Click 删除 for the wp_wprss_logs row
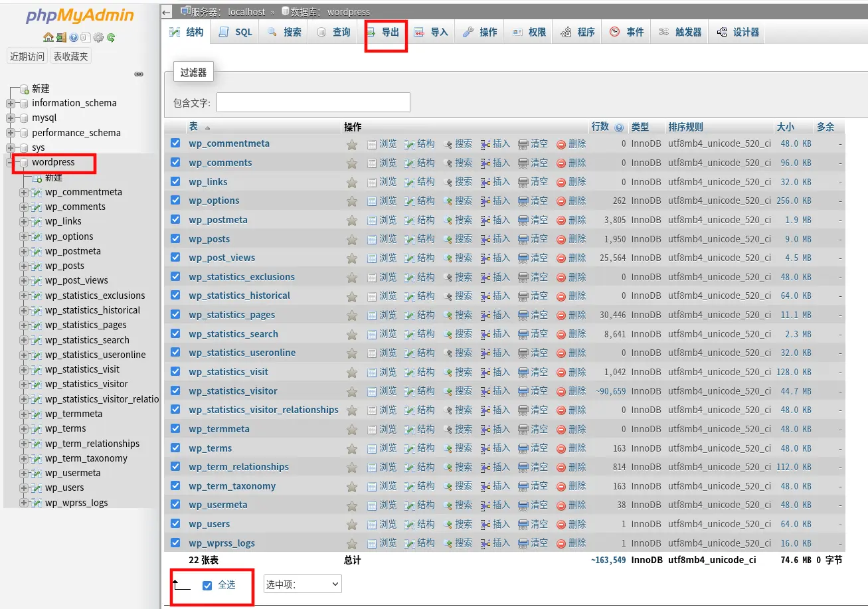Viewport: 868px width, 609px height. click(x=571, y=543)
